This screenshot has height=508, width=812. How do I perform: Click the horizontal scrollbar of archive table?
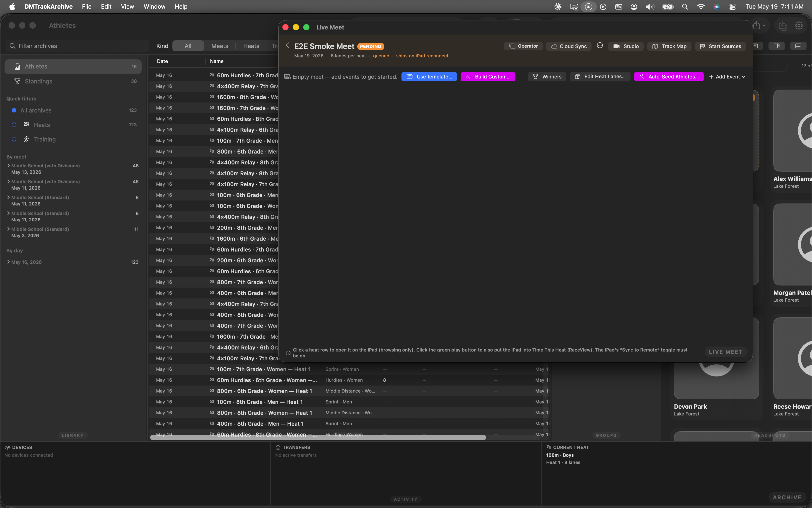click(318, 437)
